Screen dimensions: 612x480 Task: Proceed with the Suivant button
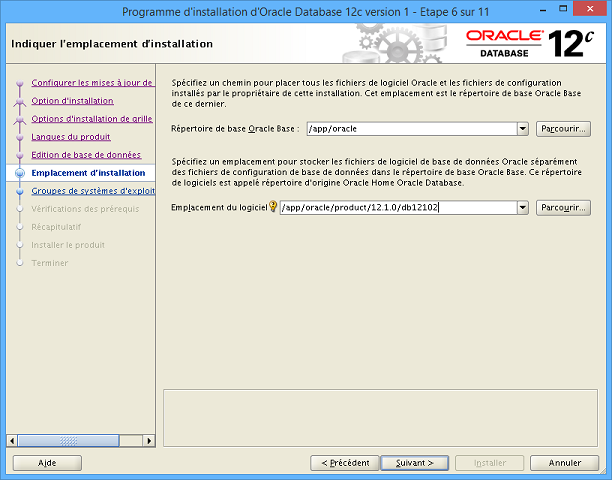click(x=415, y=463)
